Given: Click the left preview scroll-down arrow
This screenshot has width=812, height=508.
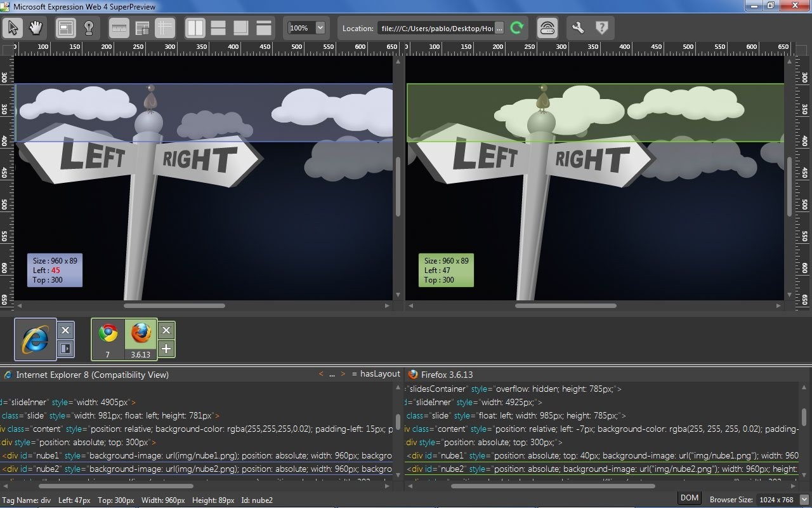Looking at the screenshot, I should click(398, 295).
